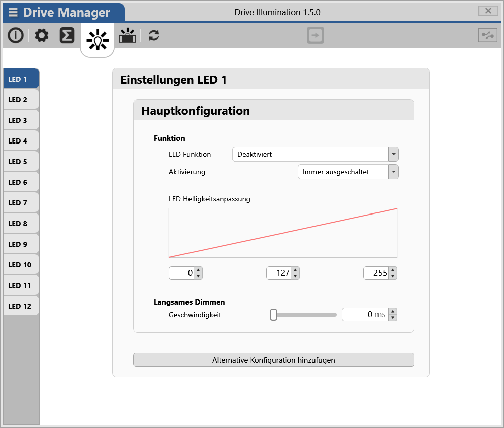The image size is (504, 428).
Task: Click Alternative Konfiguration hinzufügen button
Action: 273,360
